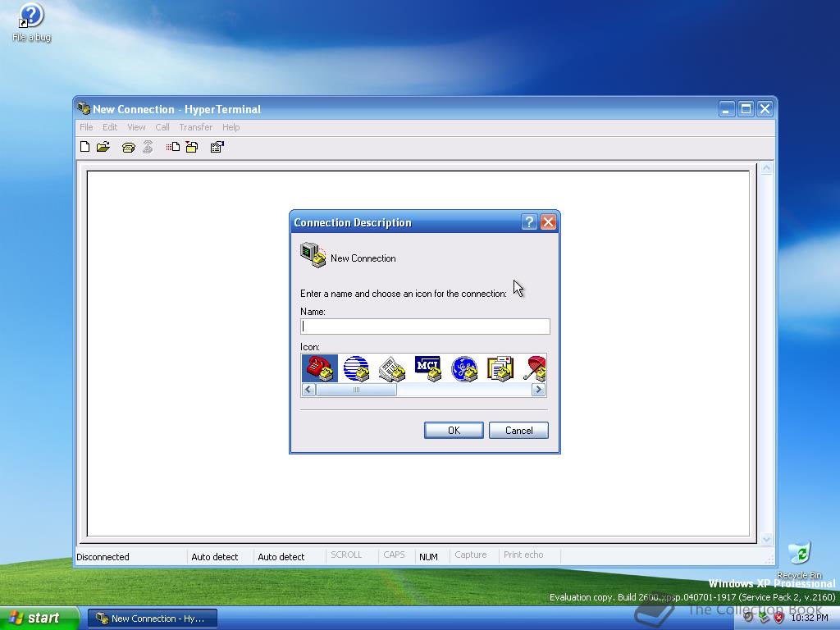Select the GE logo connection icon
The height and width of the screenshot is (630, 840).
tap(464, 368)
